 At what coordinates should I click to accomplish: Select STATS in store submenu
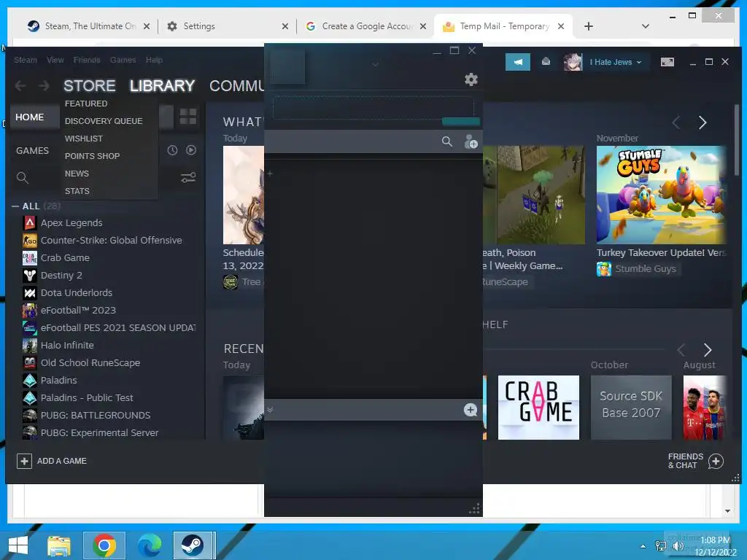77,191
